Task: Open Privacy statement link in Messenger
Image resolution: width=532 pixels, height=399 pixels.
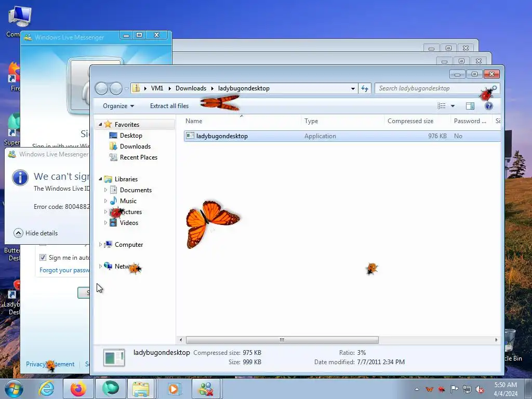Action: 50,364
